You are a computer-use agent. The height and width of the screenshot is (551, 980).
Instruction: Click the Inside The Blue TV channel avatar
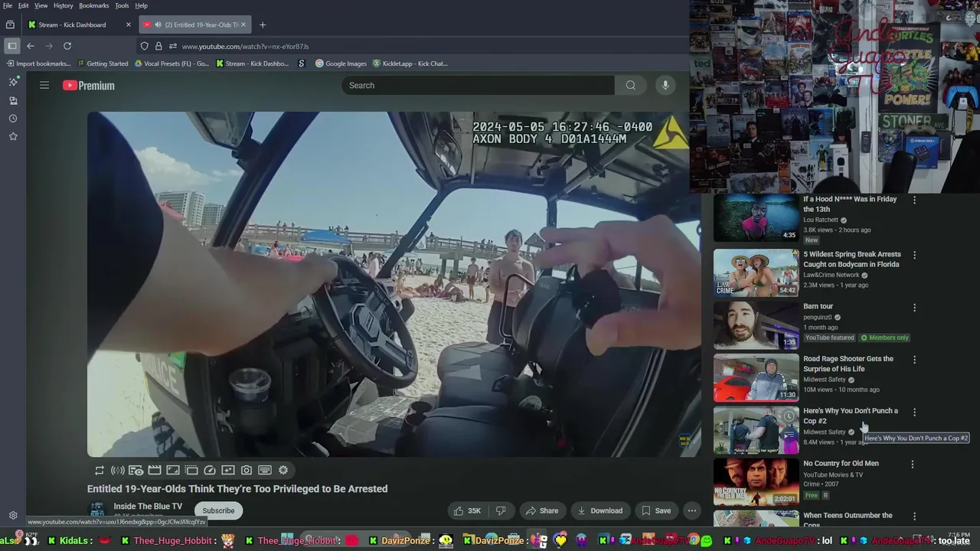(x=97, y=511)
